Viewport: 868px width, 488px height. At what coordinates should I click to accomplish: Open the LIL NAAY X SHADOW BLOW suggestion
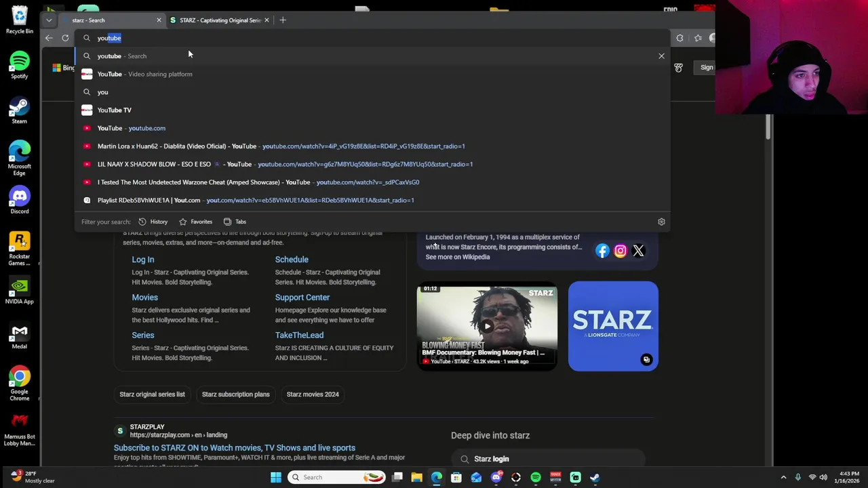coord(372,164)
